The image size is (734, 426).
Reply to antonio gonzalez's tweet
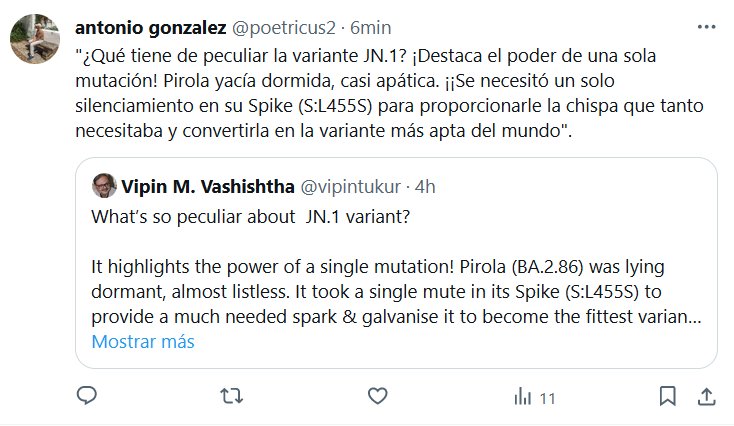tap(87, 397)
